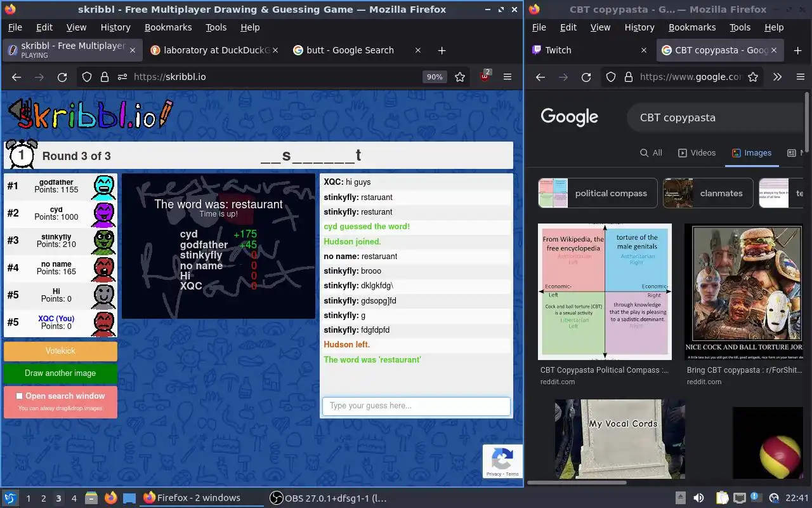Click no name's red avatar

(104, 269)
